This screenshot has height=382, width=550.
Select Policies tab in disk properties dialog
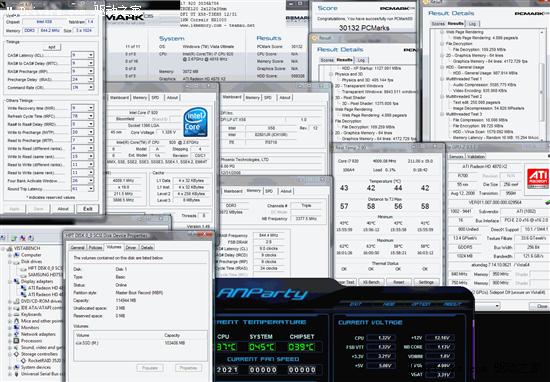(95, 247)
